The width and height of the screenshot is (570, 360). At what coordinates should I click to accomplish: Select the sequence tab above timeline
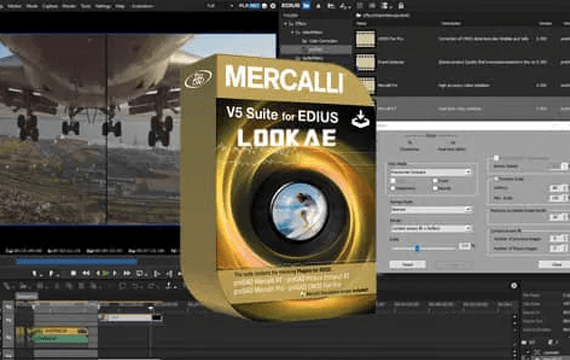pyautogui.click(x=26, y=296)
